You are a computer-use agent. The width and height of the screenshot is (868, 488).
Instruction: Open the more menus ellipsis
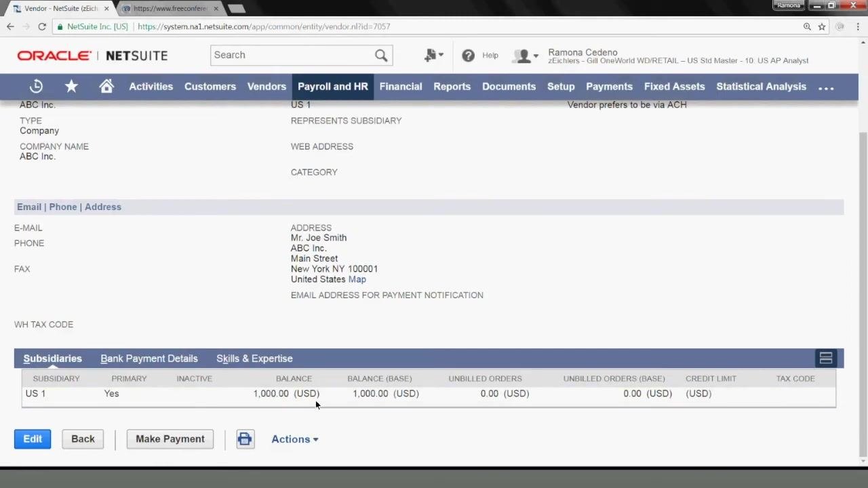pos(826,87)
